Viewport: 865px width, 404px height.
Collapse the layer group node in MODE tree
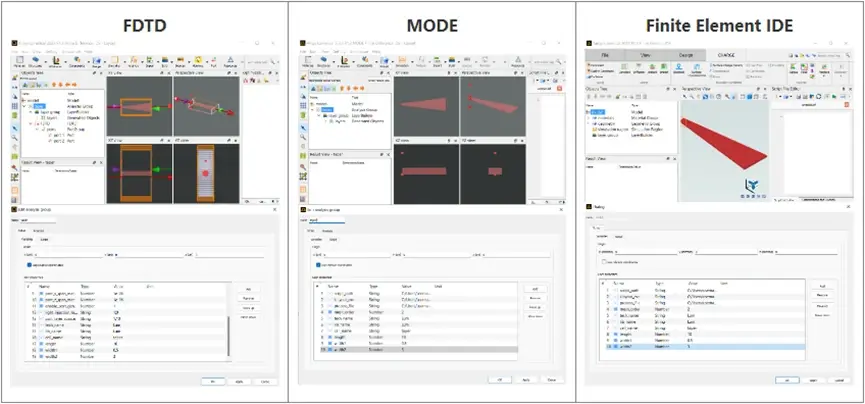point(319,115)
